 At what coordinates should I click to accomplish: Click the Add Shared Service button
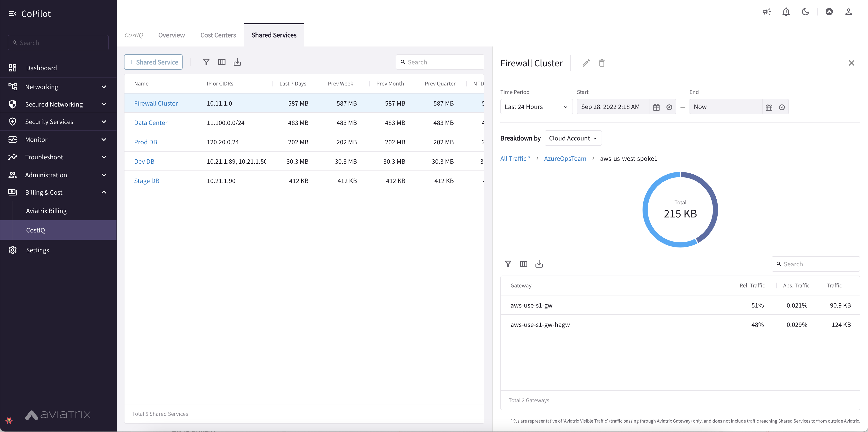153,62
